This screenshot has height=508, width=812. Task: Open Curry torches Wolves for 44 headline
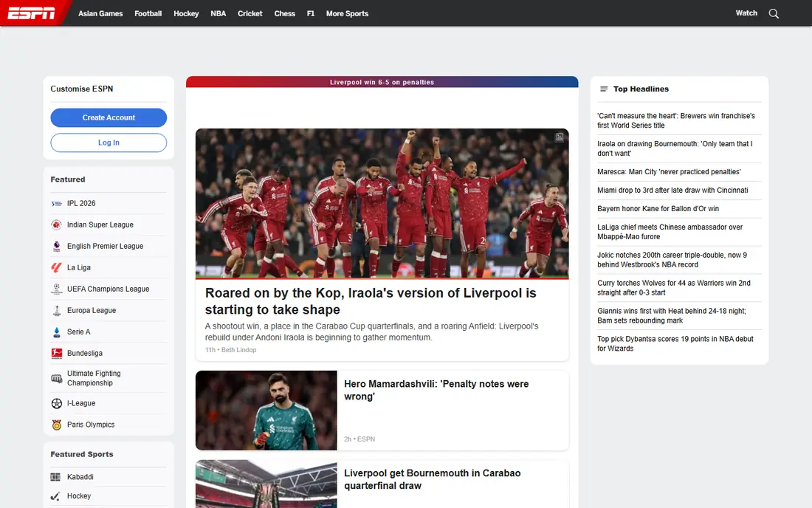pos(674,288)
